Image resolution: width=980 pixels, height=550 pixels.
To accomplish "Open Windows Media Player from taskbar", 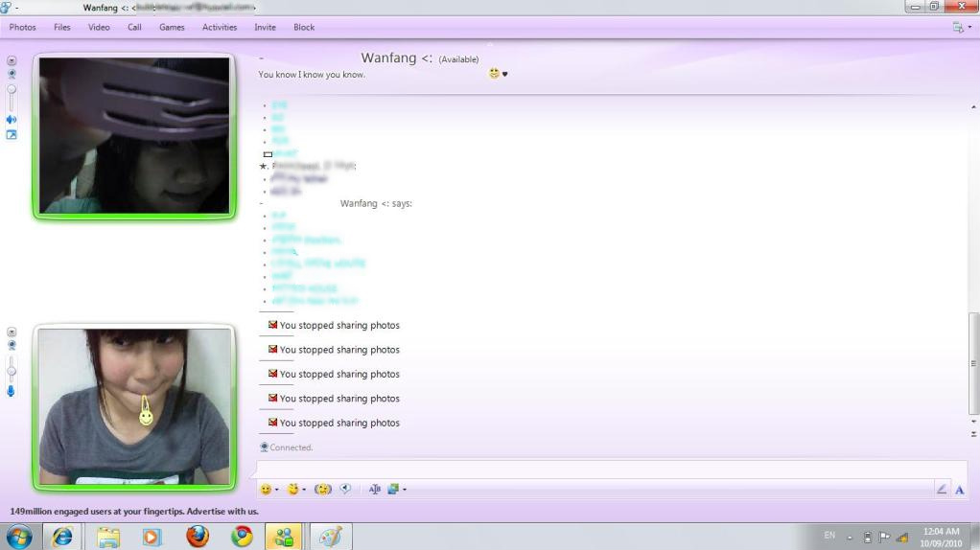I will (152, 537).
